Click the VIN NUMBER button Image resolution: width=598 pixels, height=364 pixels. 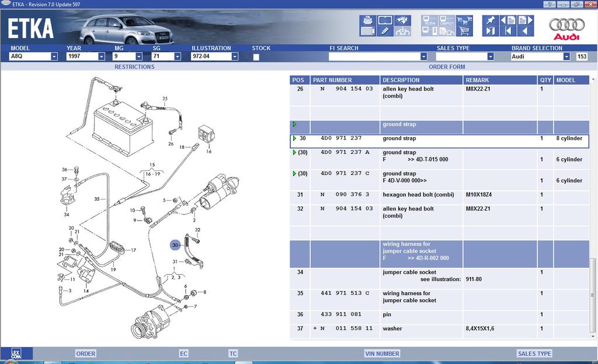point(382,353)
